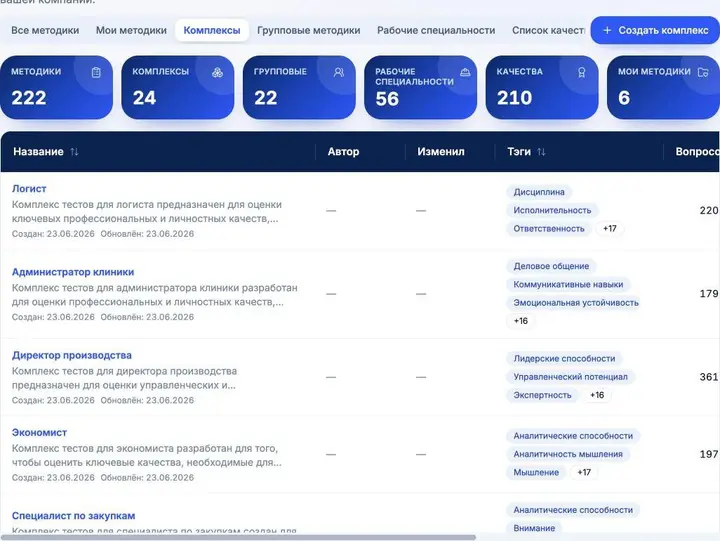The image size is (720, 541).
Task: Click the Рабочие специальности 56 stat card
Action: pyautogui.click(x=421, y=87)
